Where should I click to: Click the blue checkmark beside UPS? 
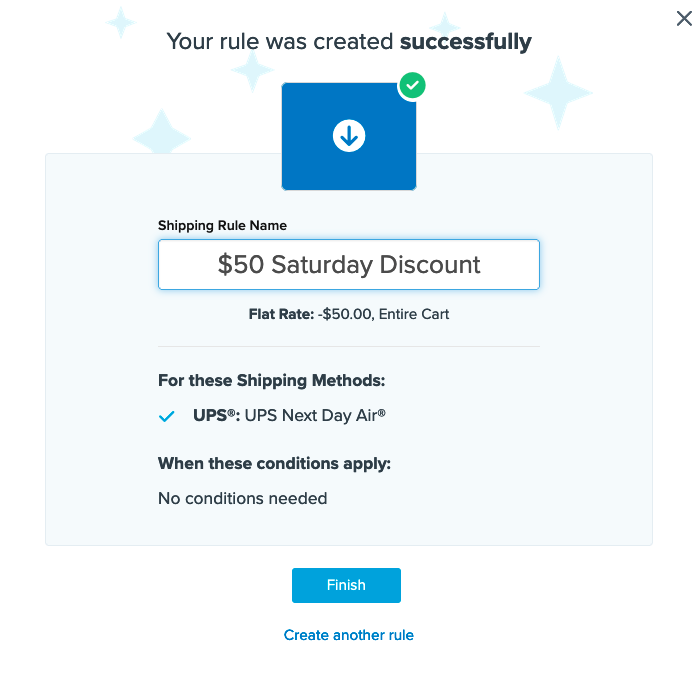[167, 416]
